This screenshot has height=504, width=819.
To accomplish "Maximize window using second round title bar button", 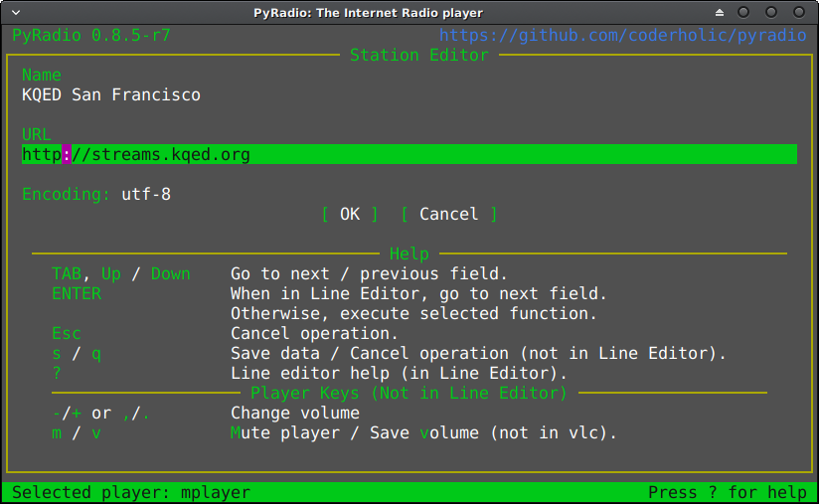I will point(771,12).
